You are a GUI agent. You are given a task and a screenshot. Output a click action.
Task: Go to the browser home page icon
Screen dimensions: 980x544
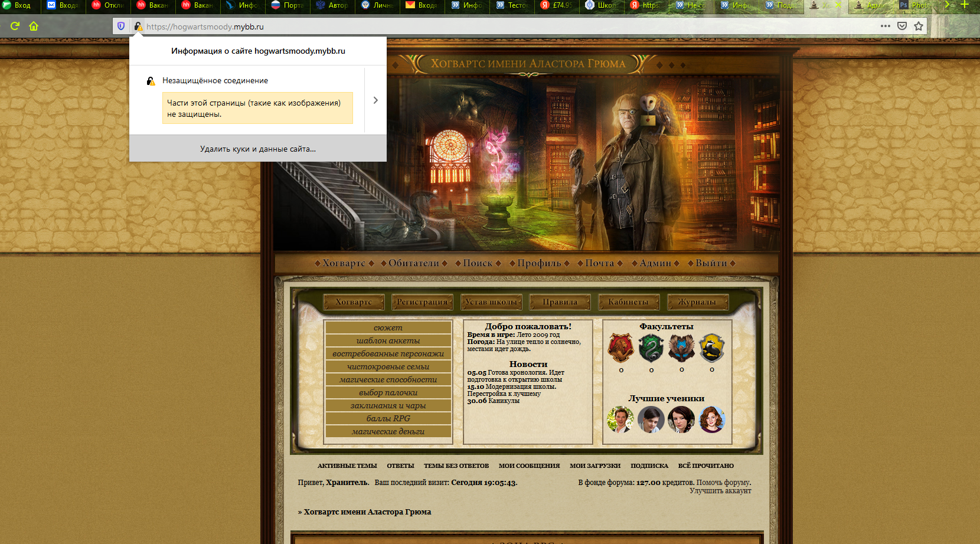pyautogui.click(x=34, y=26)
